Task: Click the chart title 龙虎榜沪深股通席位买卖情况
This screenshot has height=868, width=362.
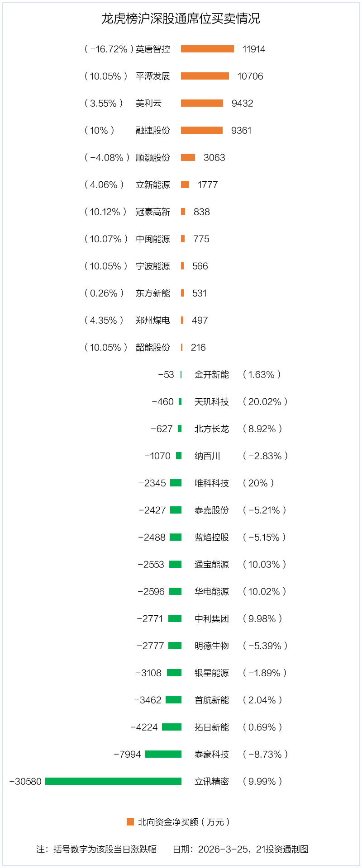Action: [x=181, y=19]
